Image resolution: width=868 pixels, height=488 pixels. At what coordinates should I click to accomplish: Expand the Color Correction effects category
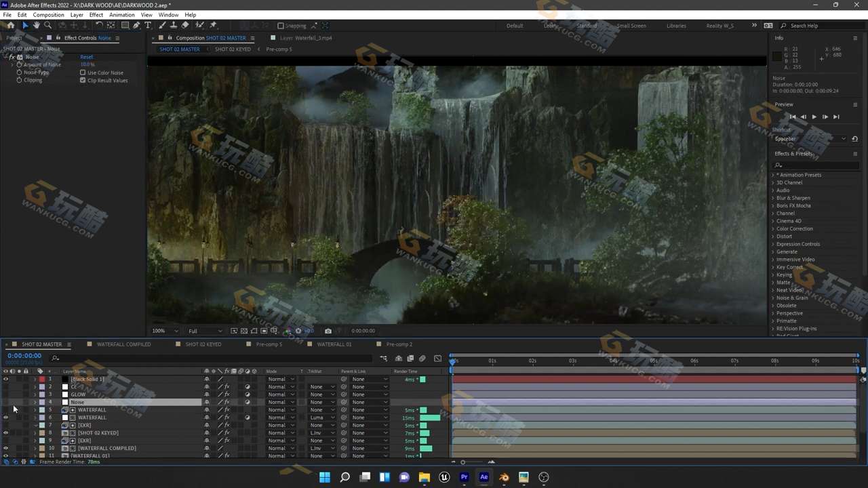(x=772, y=228)
